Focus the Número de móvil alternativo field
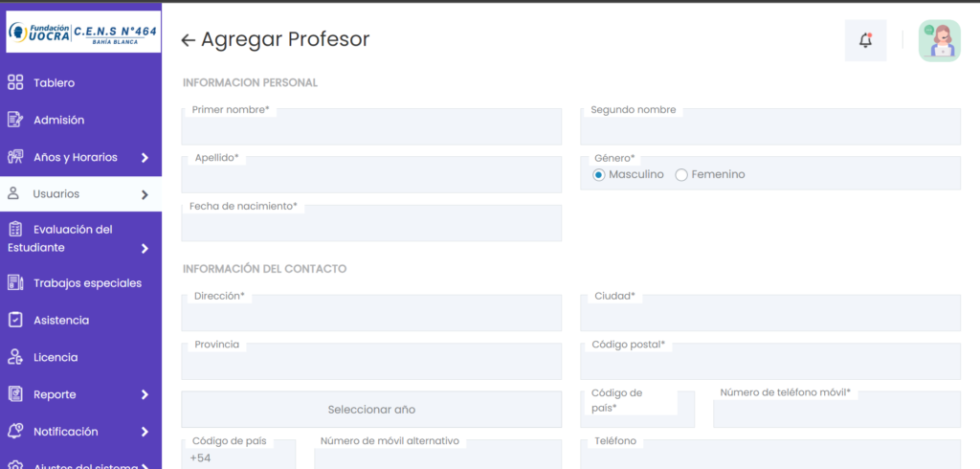This screenshot has width=980, height=469. click(x=437, y=455)
